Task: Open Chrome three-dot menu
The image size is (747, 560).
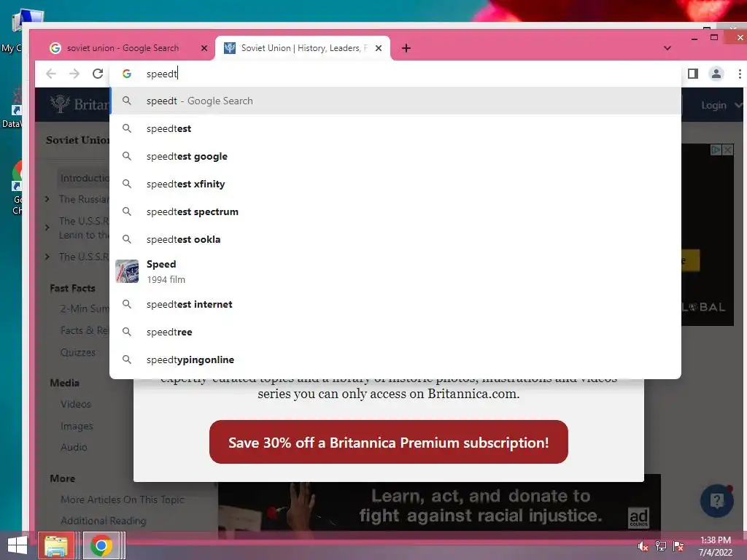Action: (740, 74)
